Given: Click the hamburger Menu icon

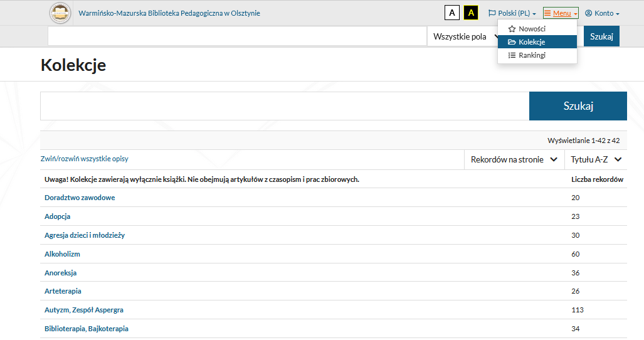Looking at the screenshot, I should click(547, 13).
